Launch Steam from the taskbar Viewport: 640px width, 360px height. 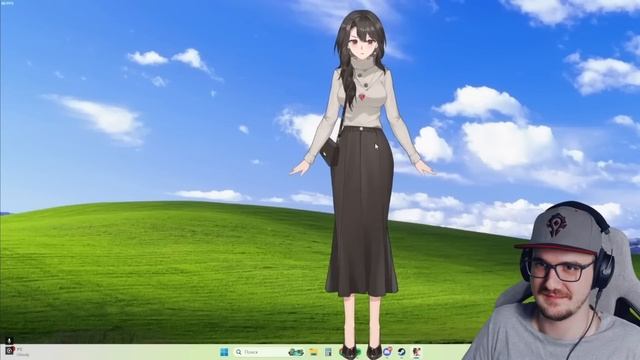pos(402,352)
